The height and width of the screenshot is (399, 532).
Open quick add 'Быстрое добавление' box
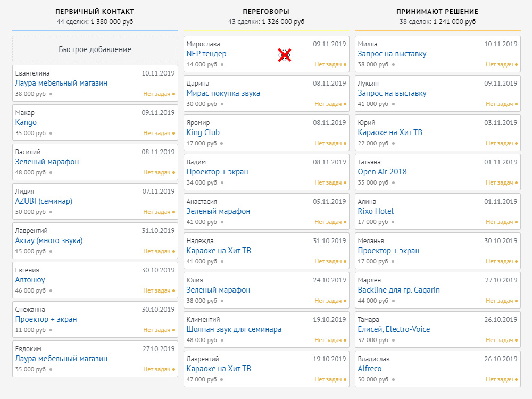(95, 49)
